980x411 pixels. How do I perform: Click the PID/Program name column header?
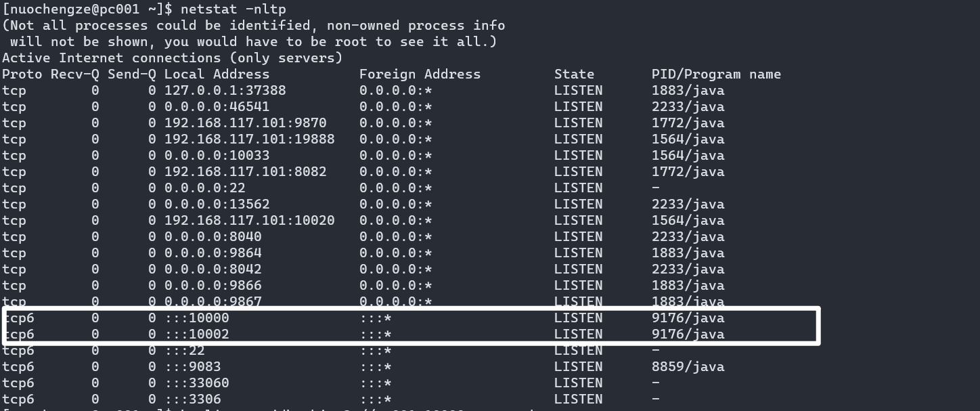pos(716,74)
